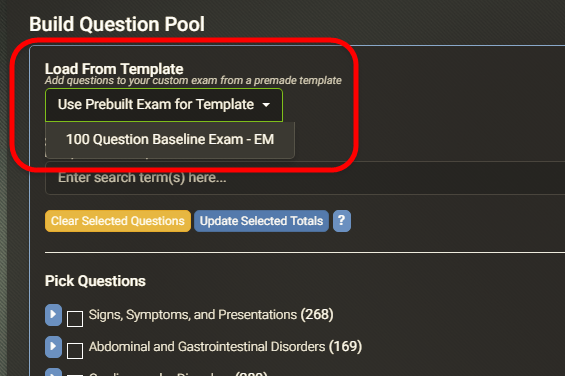Open the question mark help icon

[342, 221]
